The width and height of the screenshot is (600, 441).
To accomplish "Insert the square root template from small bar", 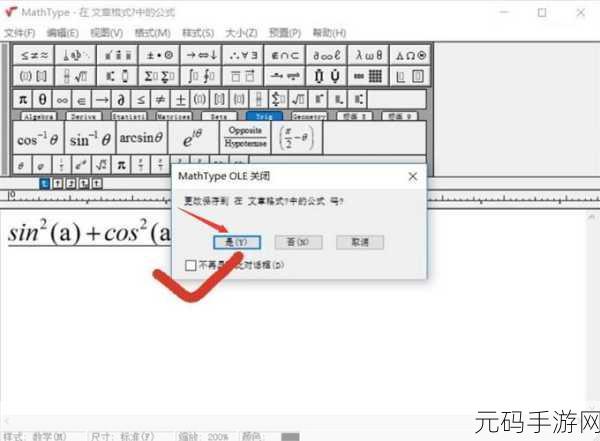I will pos(298,100).
